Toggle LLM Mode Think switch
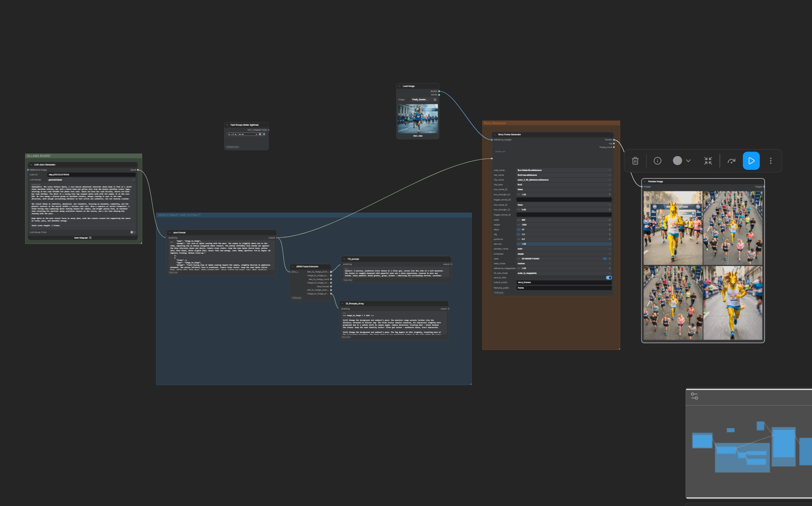The height and width of the screenshot is (506, 812). pos(132,232)
